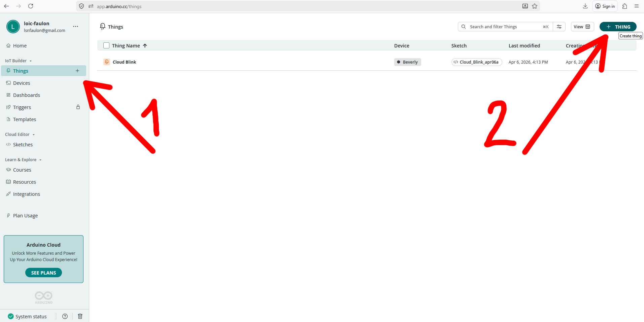Click the browser forward arrow
The image size is (644, 322).
(x=19, y=6)
